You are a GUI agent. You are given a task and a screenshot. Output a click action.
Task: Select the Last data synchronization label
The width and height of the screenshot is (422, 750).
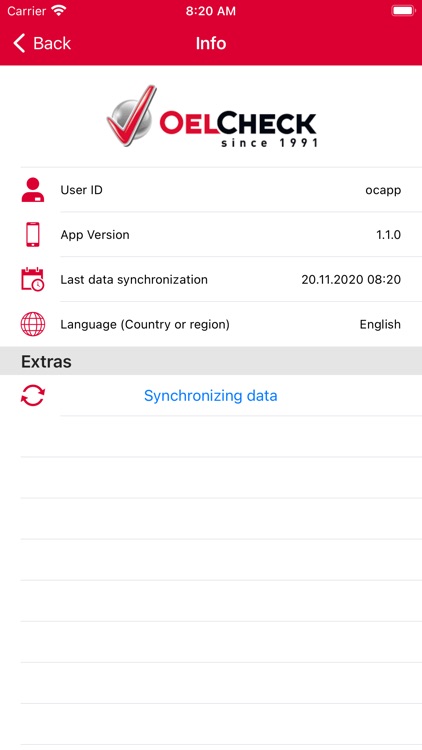[x=134, y=280]
